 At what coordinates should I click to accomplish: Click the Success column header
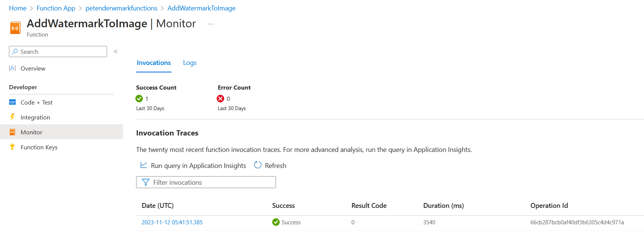point(283,206)
